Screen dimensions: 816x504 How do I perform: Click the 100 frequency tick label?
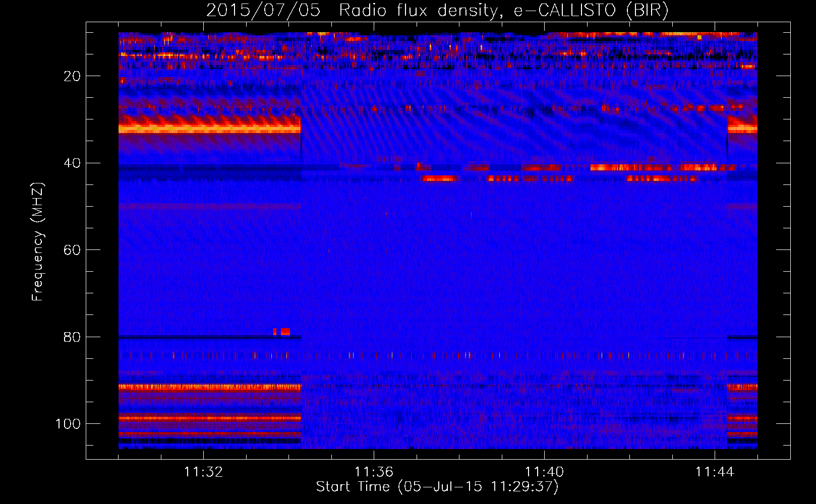click(x=68, y=424)
